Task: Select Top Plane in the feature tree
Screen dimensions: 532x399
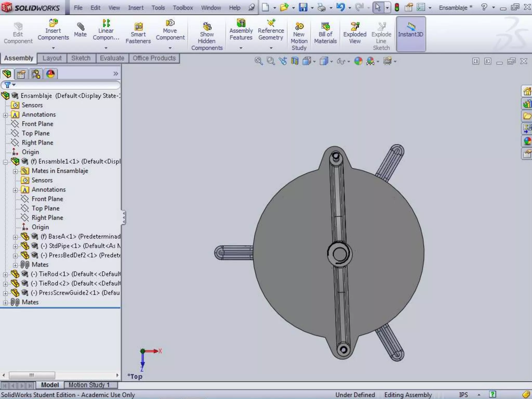Action: pyautogui.click(x=36, y=133)
